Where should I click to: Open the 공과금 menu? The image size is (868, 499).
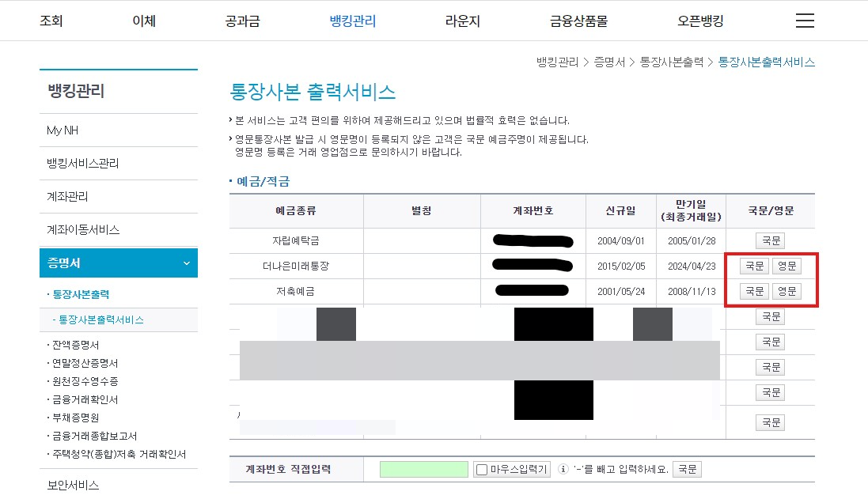point(242,21)
